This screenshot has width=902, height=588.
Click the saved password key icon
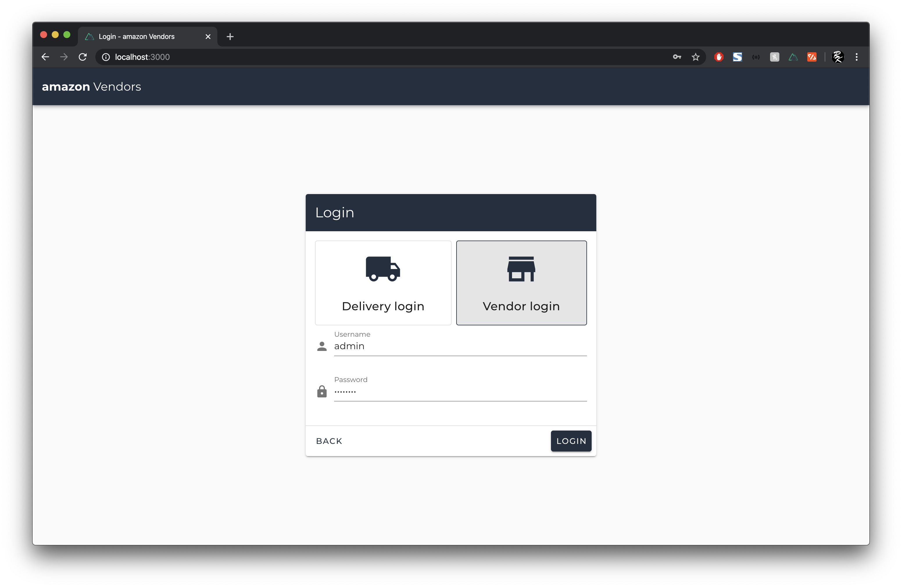pos(677,57)
